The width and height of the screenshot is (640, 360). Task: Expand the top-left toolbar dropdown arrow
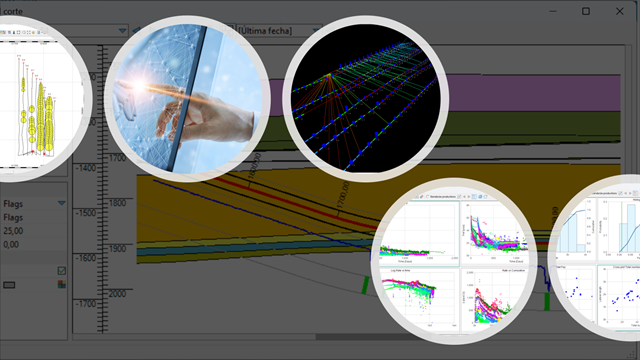(122, 31)
